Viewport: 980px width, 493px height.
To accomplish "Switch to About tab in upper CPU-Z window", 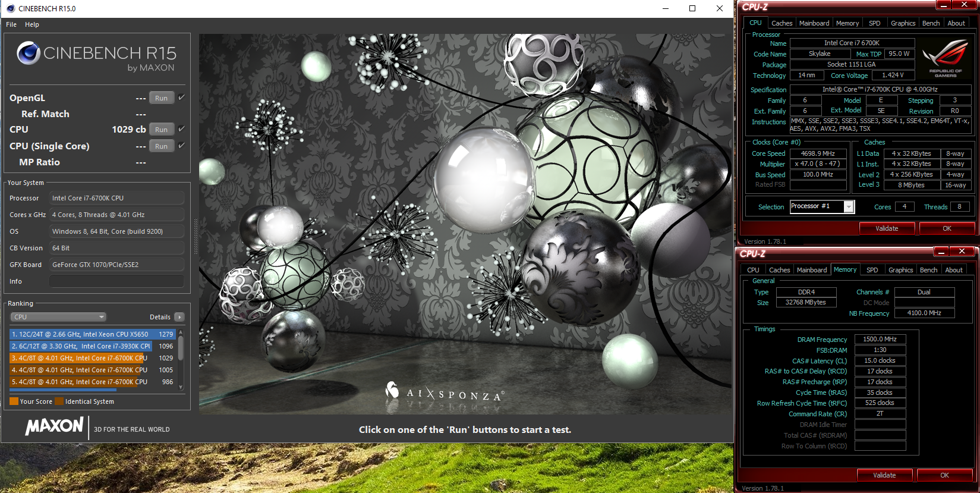I will pos(956,23).
